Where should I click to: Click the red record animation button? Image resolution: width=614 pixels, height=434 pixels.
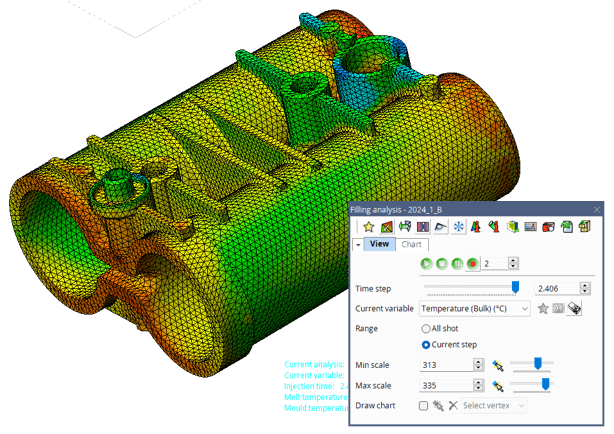pyautogui.click(x=472, y=263)
